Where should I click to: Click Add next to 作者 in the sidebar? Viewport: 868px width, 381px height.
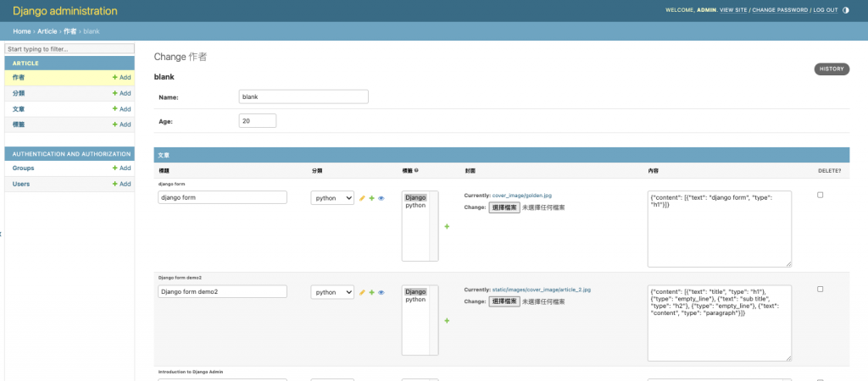(122, 77)
